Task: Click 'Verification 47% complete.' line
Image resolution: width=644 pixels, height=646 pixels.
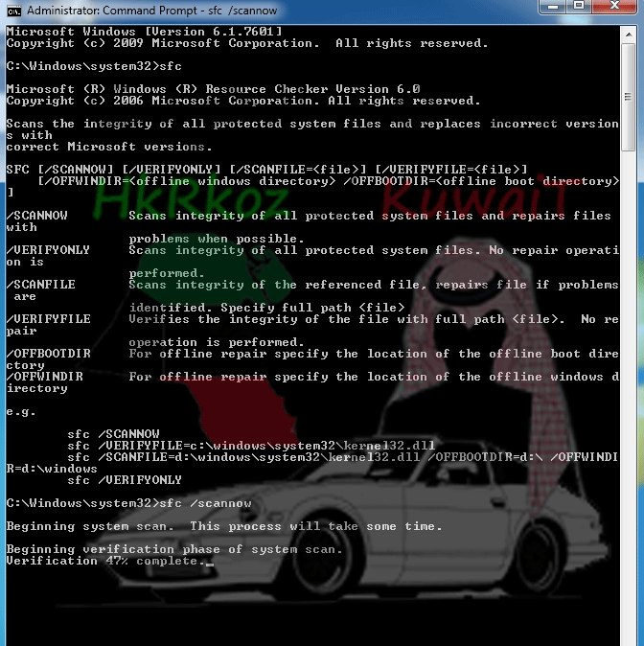Action: click(x=105, y=562)
